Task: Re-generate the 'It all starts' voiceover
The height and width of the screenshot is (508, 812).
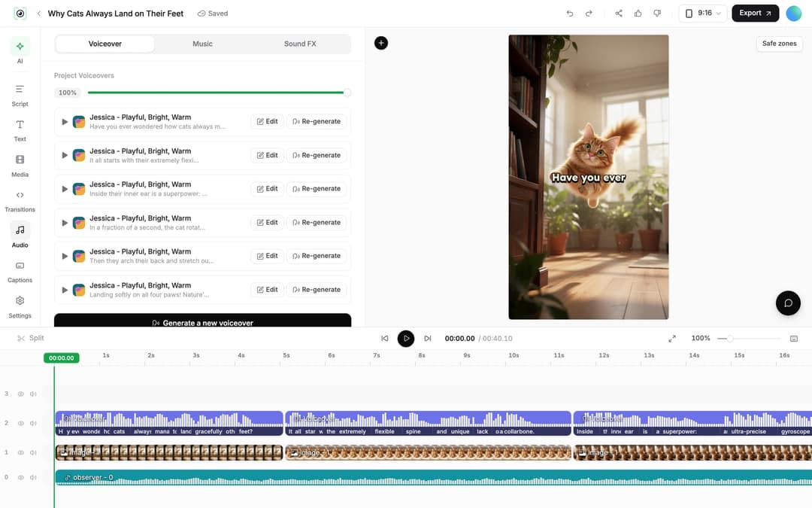Action: [317, 155]
